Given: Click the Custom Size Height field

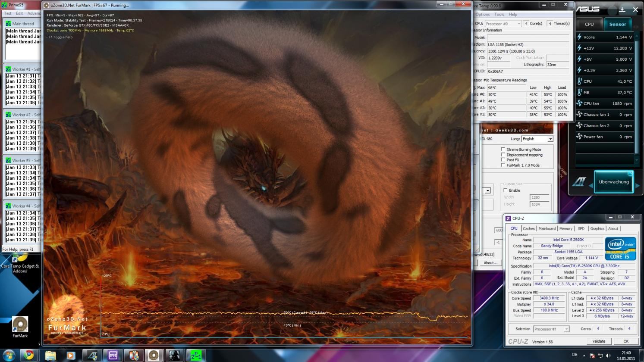Looking at the screenshot, I should point(539,204).
